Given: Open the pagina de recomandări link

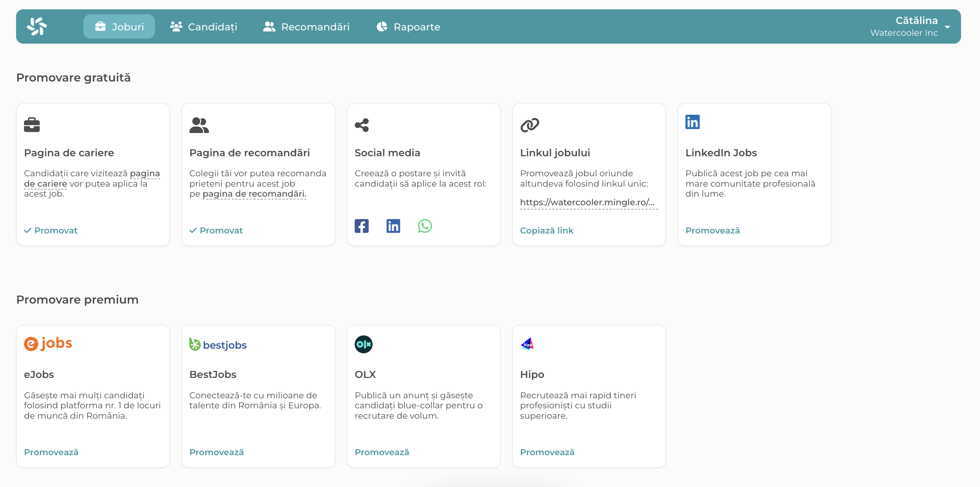Looking at the screenshot, I should [254, 194].
